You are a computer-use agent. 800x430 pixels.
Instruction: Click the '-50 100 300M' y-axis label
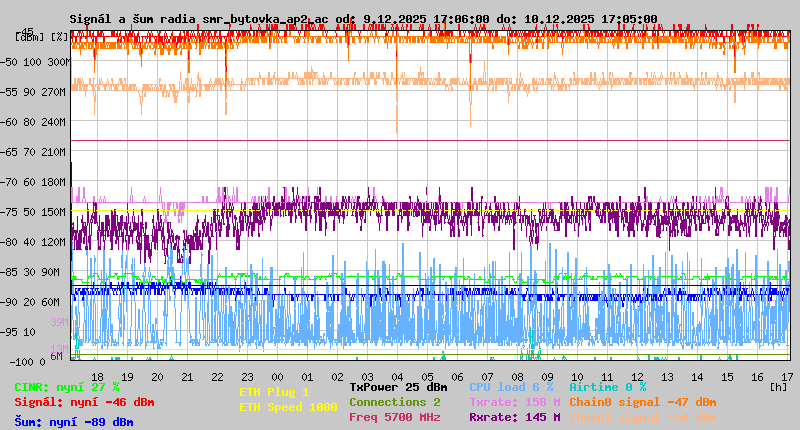35,62
